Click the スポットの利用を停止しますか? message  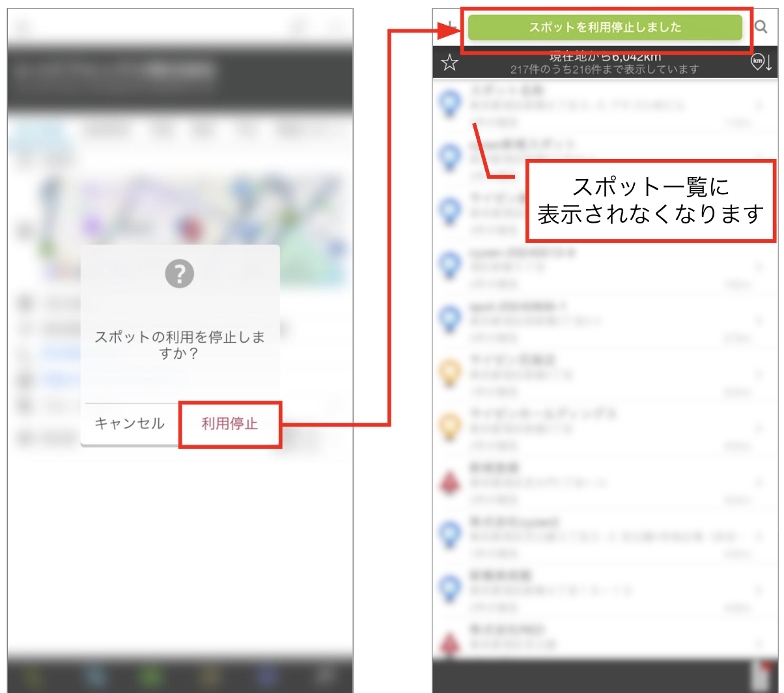[x=180, y=346]
